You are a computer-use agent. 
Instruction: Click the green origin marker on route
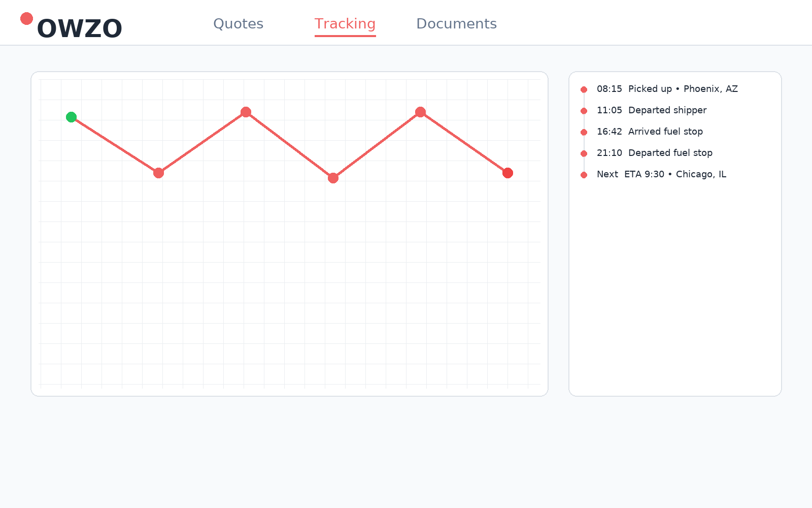point(72,117)
